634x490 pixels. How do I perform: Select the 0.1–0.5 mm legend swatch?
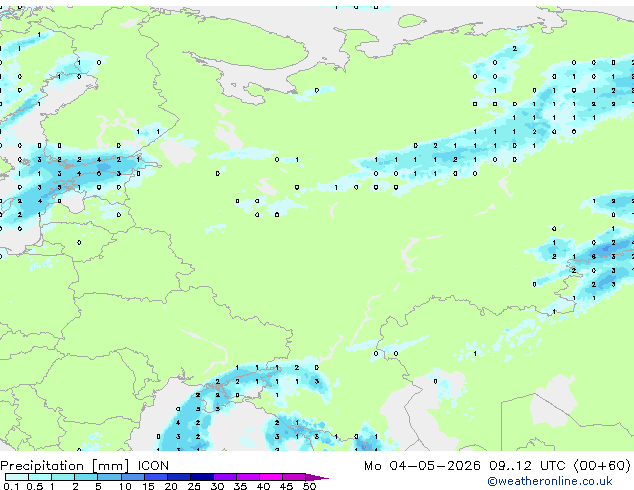click(x=17, y=477)
